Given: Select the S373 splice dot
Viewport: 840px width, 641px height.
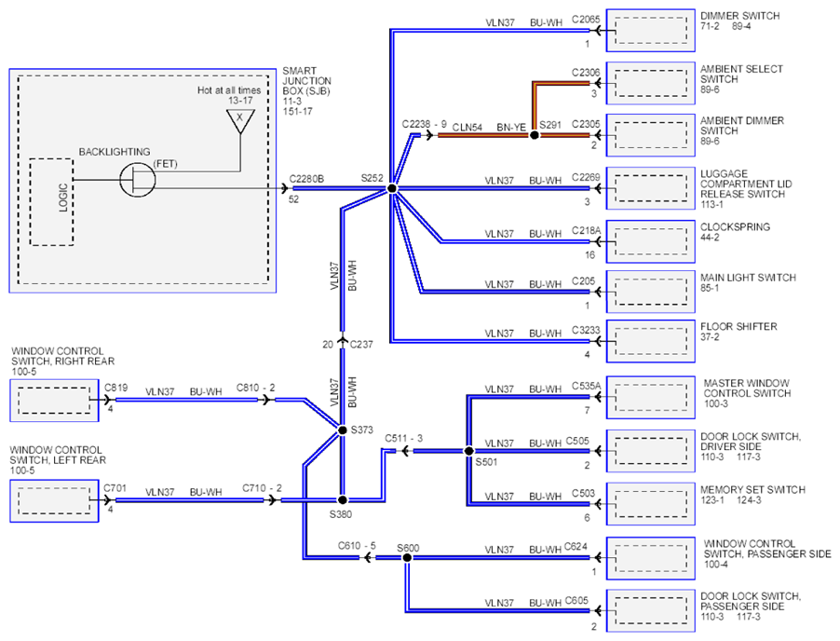Looking at the screenshot, I should click(343, 430).
